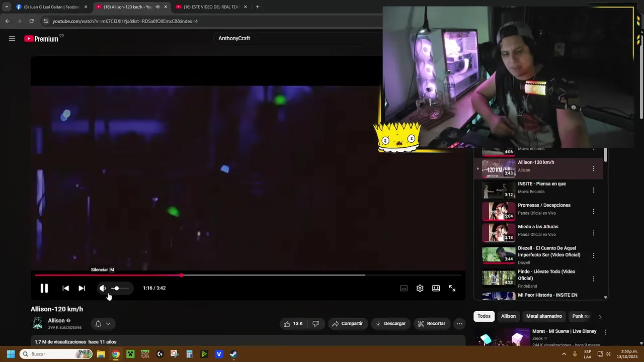Image resolution: width=644 pixels, height=362 pixels.
Task: Open a new browser tab
Action: click(x=258, y=7)
